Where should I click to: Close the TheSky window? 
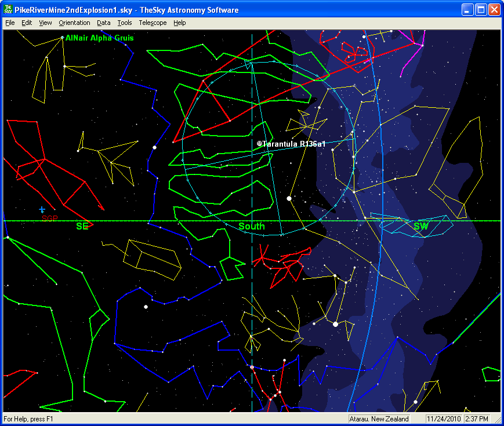pos(494,10)
